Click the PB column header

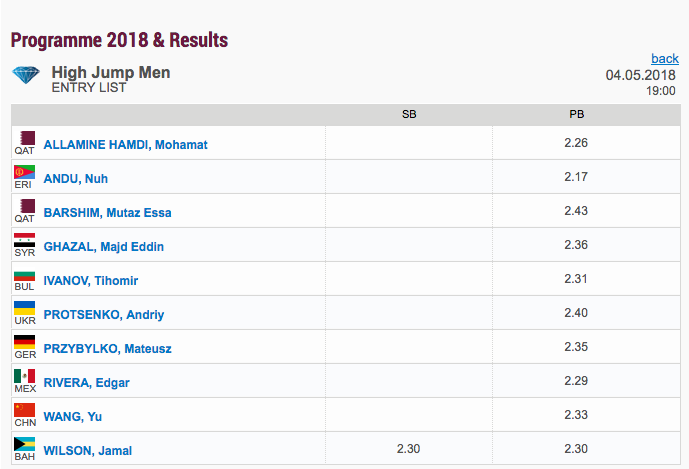576,115
